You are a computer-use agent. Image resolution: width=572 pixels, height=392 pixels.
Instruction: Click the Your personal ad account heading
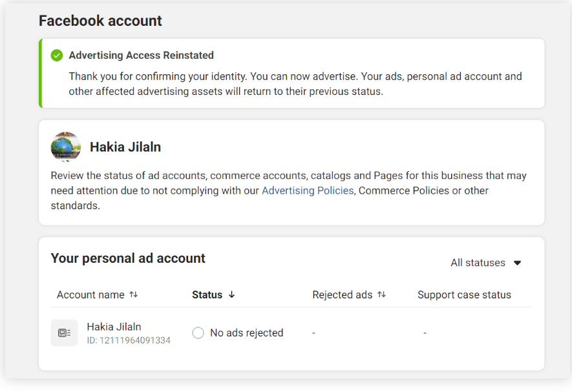coord(128,258)
